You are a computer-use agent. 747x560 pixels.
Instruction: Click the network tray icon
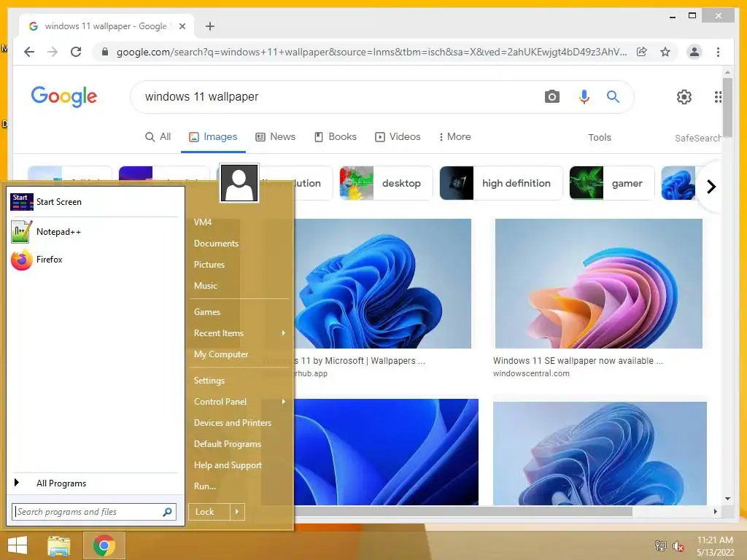coord(661,545)
